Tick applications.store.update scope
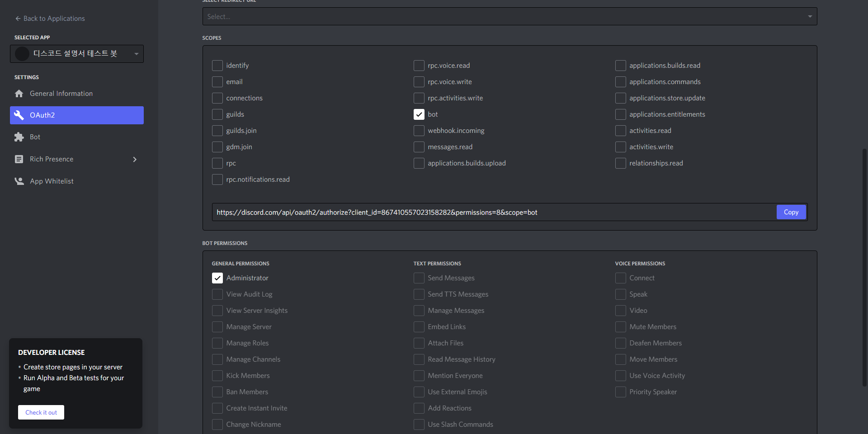The height and width of the screenshot is (434, 868). click(x=621, y=98)
